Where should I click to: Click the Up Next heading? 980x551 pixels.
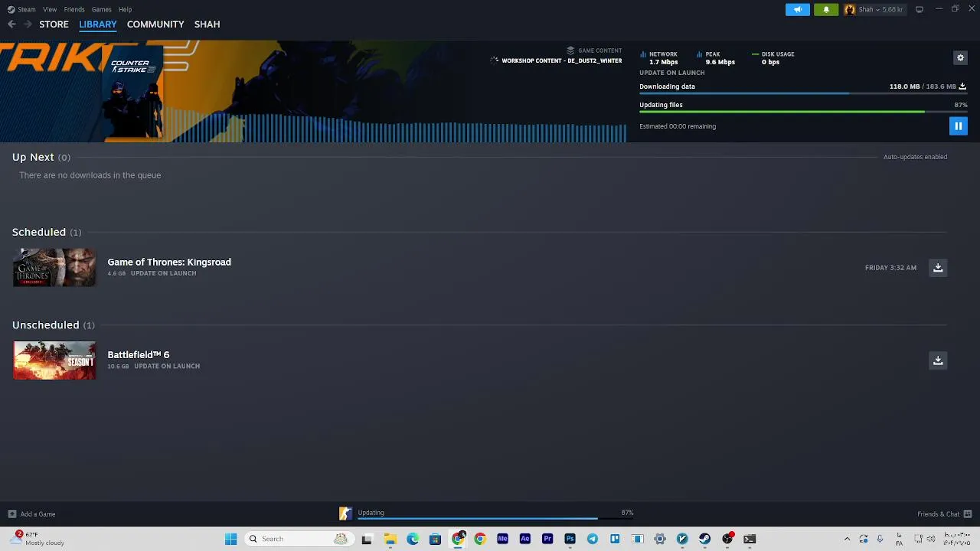[x=33, y=157]
